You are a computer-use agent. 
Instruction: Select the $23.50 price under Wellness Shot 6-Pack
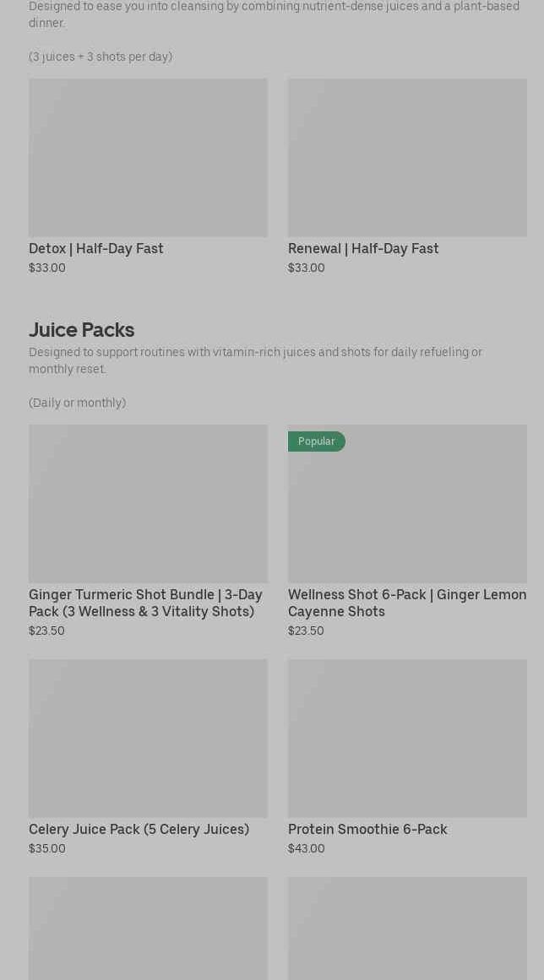[306, 631]
